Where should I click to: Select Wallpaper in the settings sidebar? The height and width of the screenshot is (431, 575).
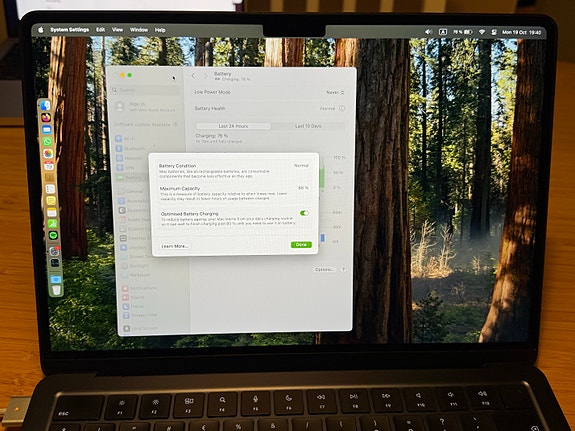(x=136, y=275)
